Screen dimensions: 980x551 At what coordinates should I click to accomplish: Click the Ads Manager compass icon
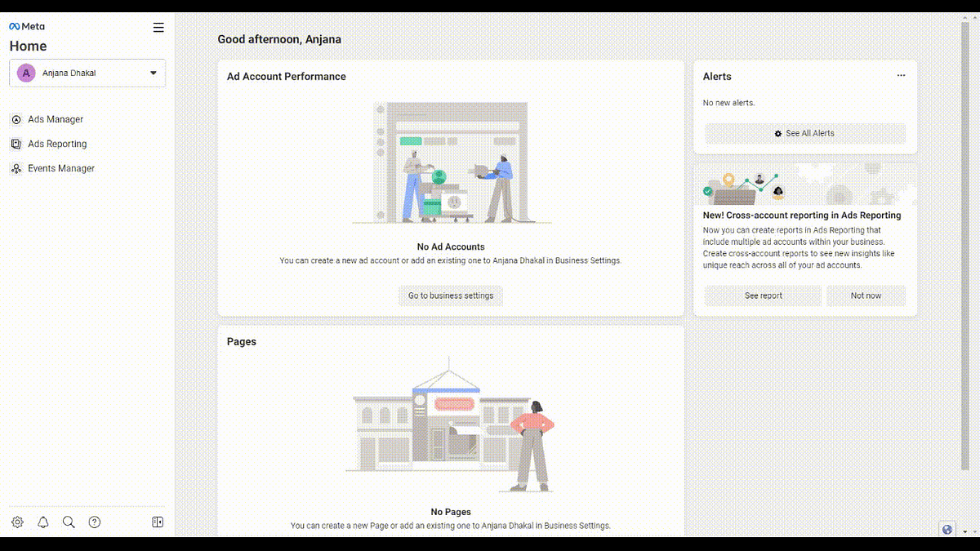(16, 120)
